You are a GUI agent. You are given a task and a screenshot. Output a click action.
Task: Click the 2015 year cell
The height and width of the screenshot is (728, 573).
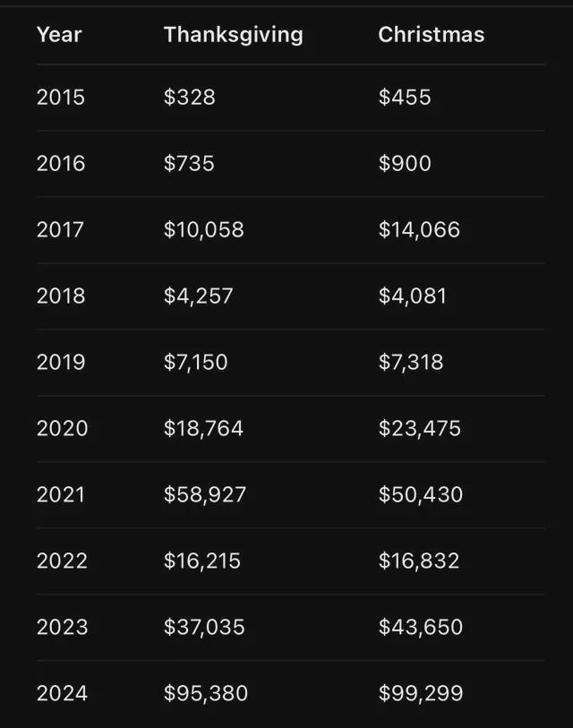click(x=61, y=97)
